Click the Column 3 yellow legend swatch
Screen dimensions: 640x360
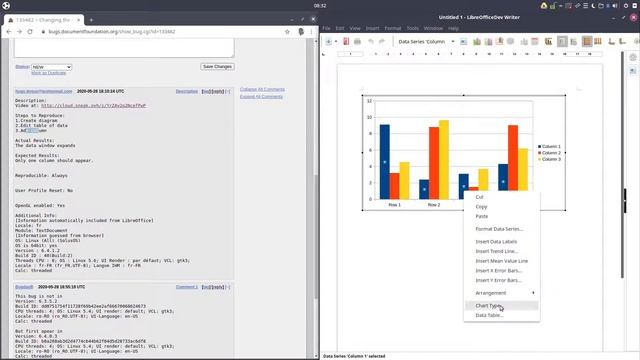540,159
